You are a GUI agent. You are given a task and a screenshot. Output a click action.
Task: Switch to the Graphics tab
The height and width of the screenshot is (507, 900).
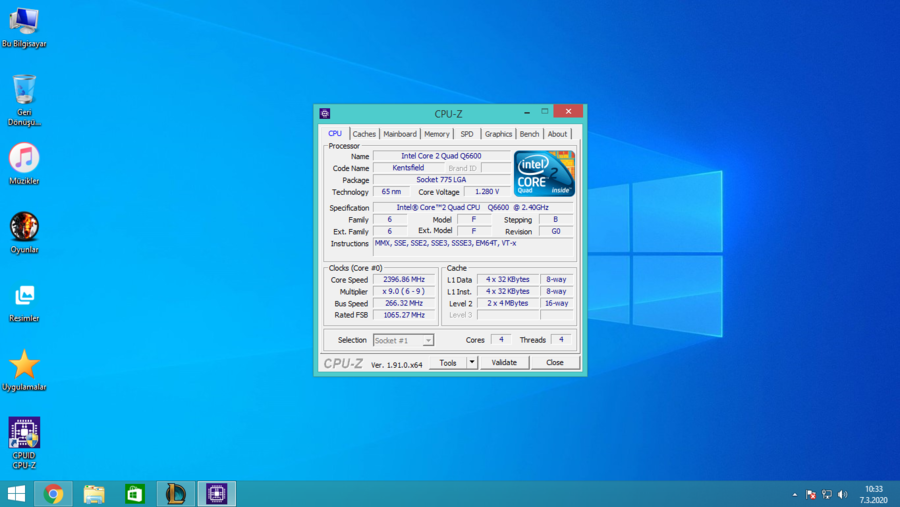(498, 134)
